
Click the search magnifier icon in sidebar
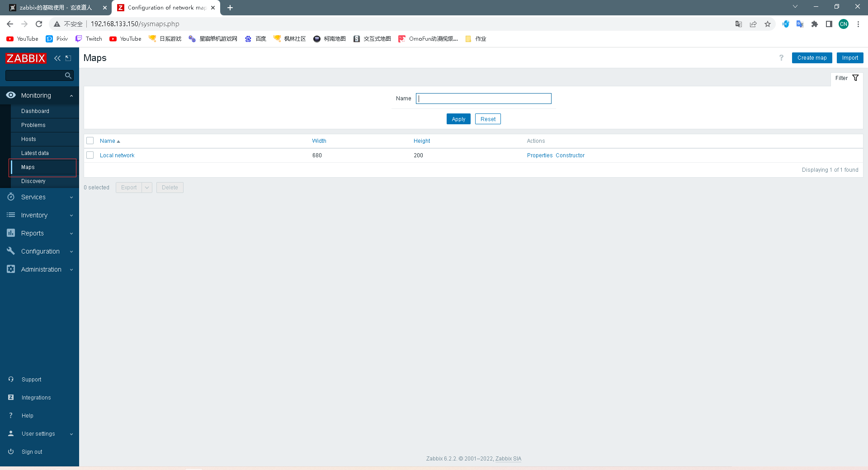(68, 75)
